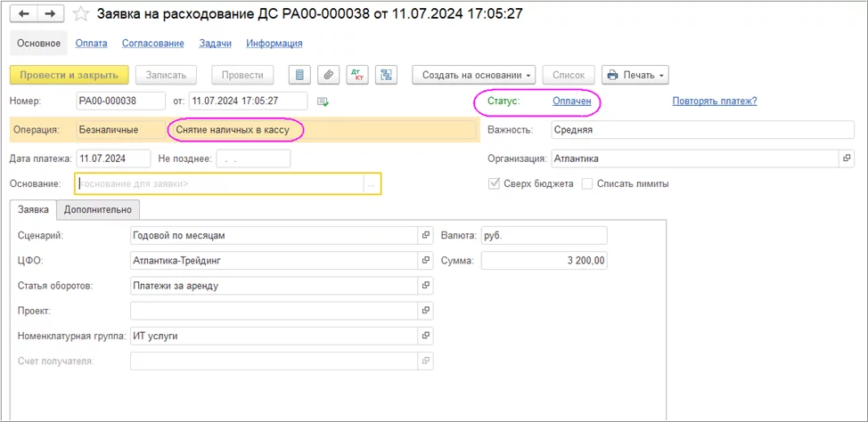Click the icon next to the date field
Screen dimensions: 868x422
323,101
